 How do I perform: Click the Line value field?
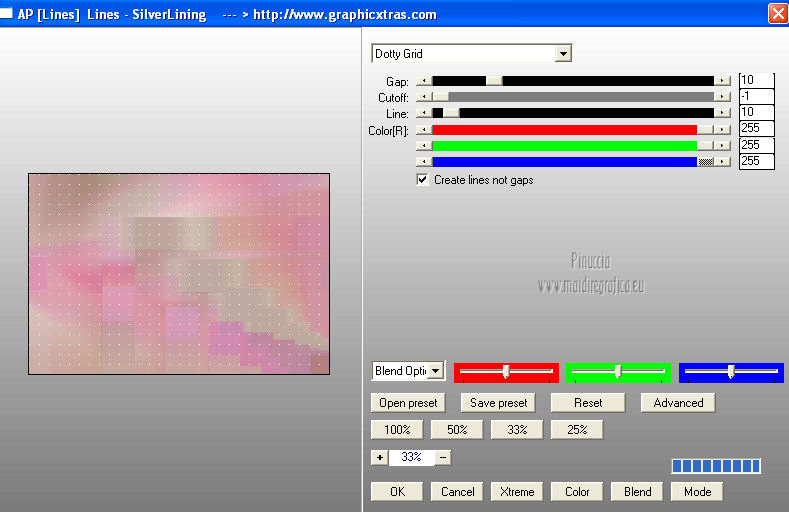(756, 112)
